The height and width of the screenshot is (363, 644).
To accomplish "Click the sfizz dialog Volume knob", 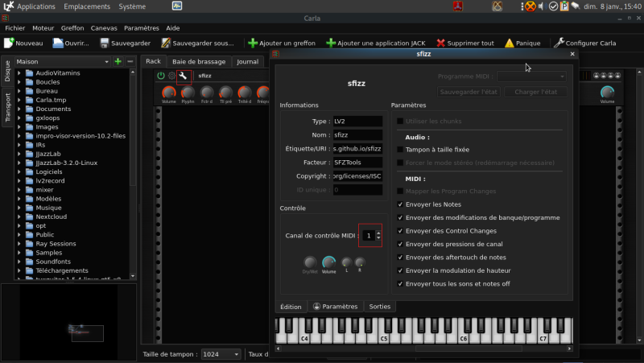I will 329,262.
